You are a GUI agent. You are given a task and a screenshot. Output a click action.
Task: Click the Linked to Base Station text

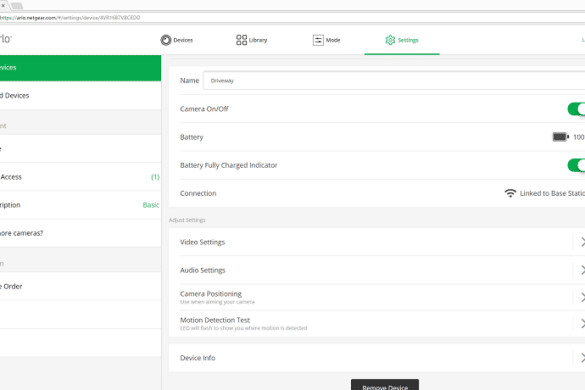coord(552,193)
